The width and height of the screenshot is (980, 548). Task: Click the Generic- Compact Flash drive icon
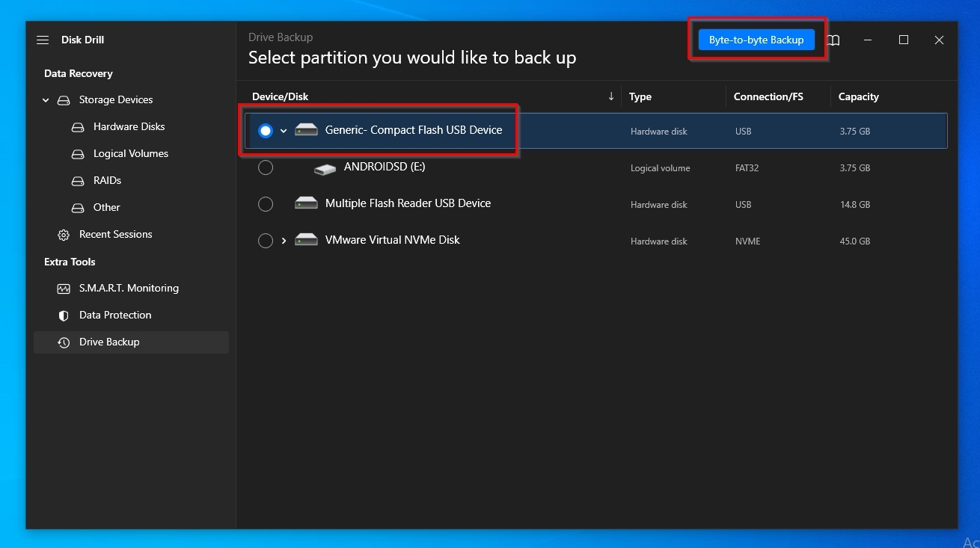tap(307, 130)
